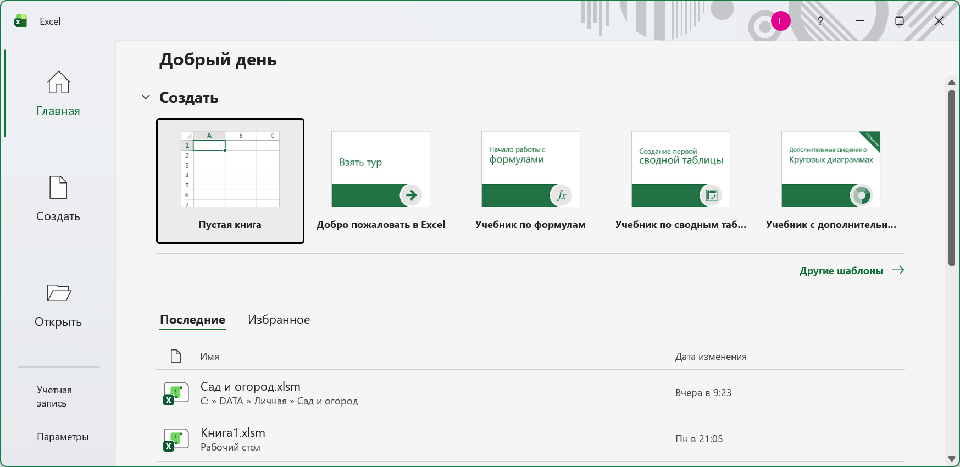Open the Открыть sidebar section
960x467 pixels.
[58, 304]
